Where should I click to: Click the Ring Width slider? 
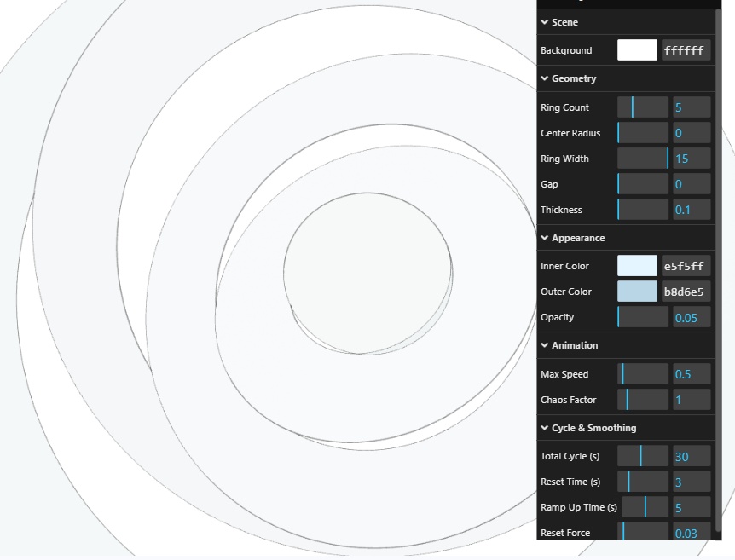pos(643,159)
